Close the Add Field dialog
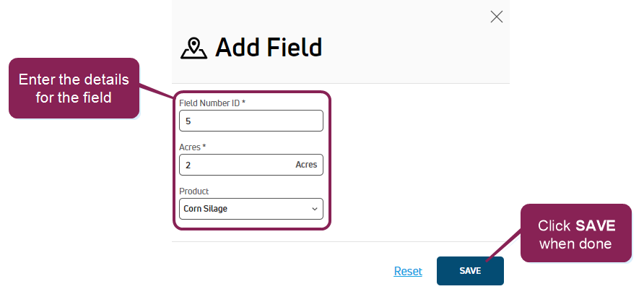Viewport: 644px width, 302px height. [497, 17]
